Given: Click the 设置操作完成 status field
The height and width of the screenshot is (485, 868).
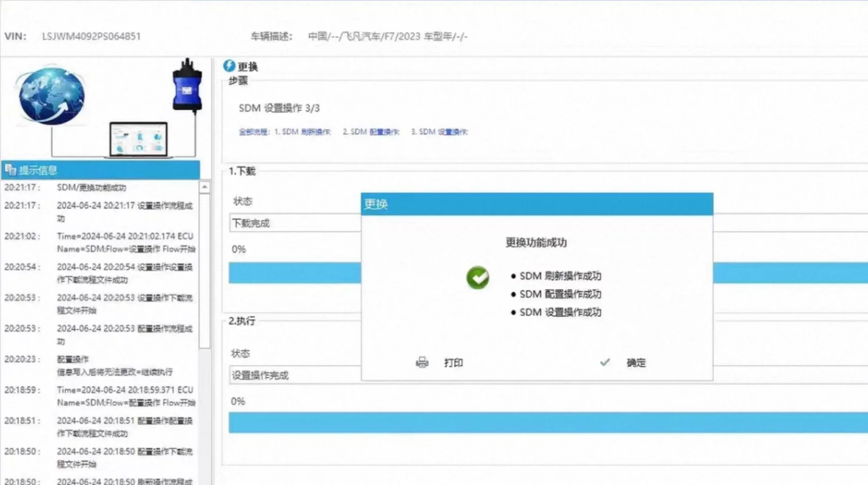Looking at the screenshot, I should (295, 375).
